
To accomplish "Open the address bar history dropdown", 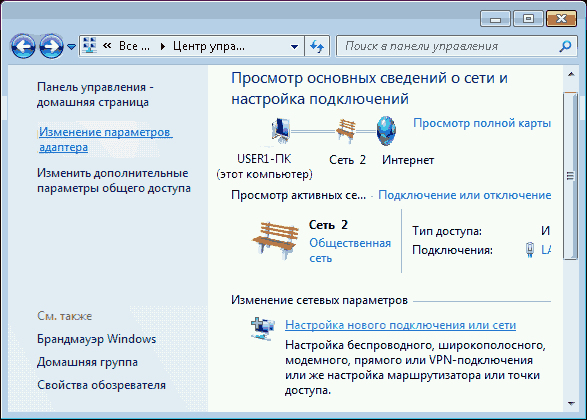I will [x=294, y=47].
